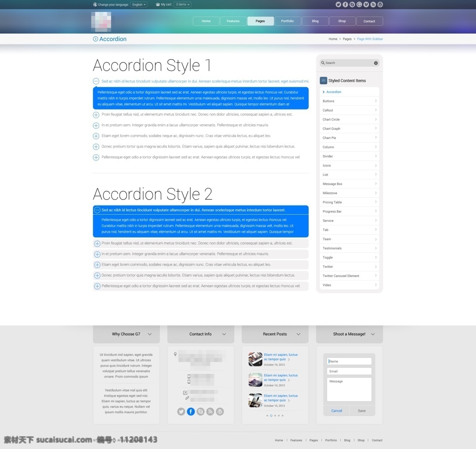476x449 pixels.
Task: Open the Blog link in the footer menu
Action: pyautogui.click(x=347, y=440)
